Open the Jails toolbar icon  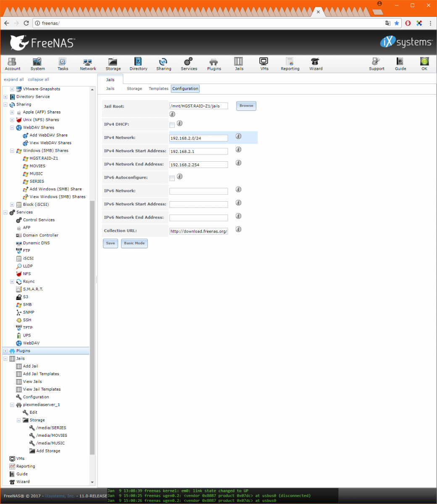coord(239,64)
